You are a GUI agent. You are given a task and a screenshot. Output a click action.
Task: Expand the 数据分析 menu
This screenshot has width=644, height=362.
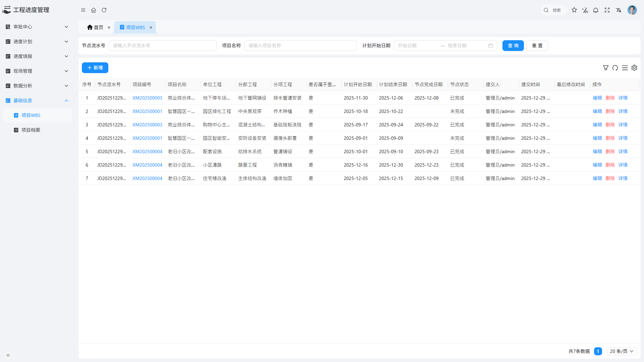[x=37, y=86]
